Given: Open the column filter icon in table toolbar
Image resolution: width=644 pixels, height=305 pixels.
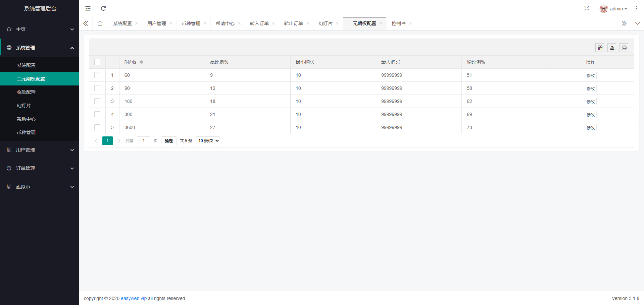Looking at the screenshot, I should coord(600,48).
